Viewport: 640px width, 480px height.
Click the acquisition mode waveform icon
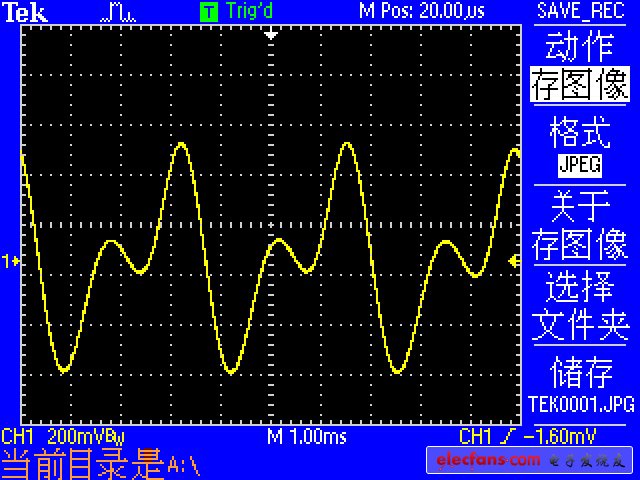tap(120, 12)
